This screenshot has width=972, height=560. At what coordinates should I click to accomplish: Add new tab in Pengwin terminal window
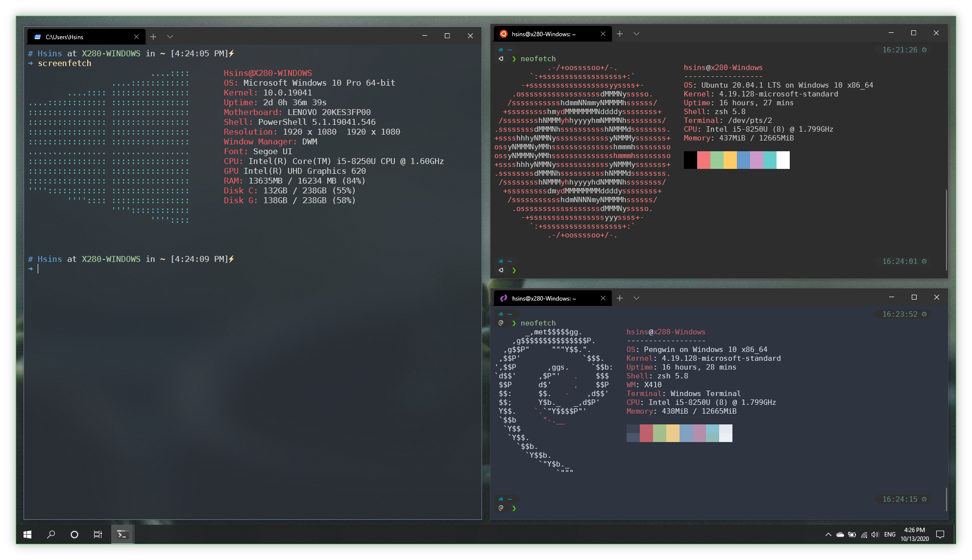pos(620,298)
